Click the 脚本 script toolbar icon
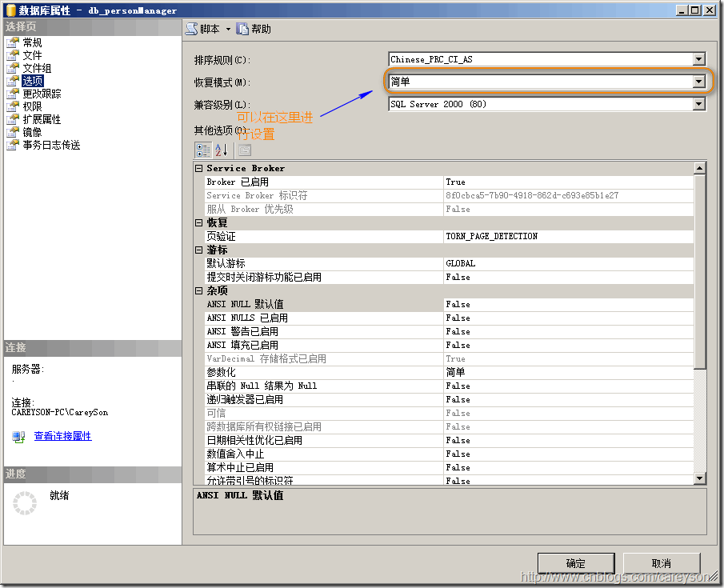The width and height of the screenshot is (724, 588). (191, 30)
